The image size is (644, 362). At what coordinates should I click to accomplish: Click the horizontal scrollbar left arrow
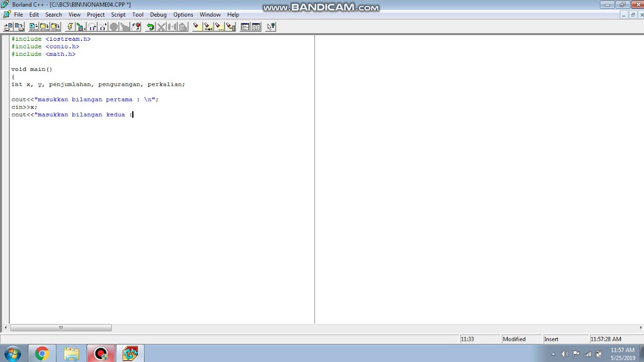point(6,328)
